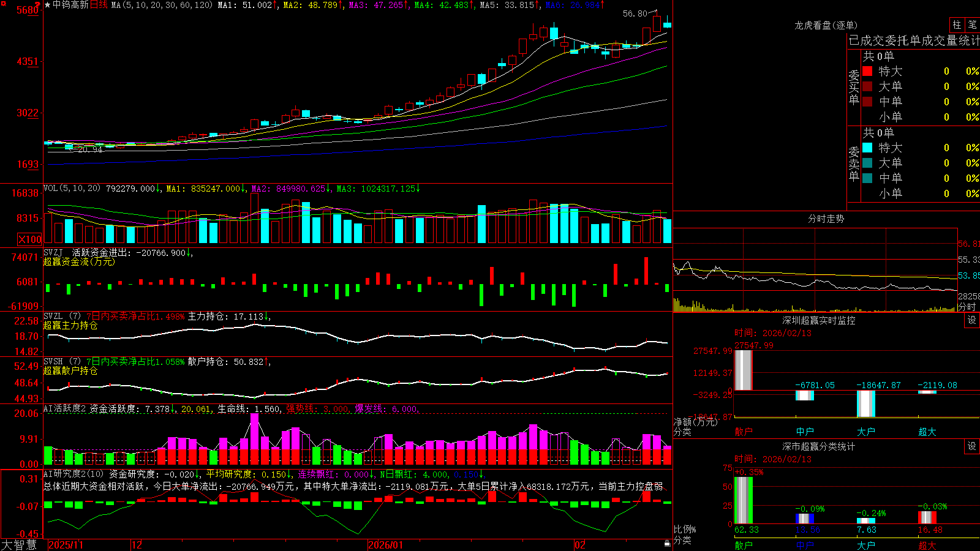
Task: Click the X100 volume multiplier box
Action: (29, 239)
